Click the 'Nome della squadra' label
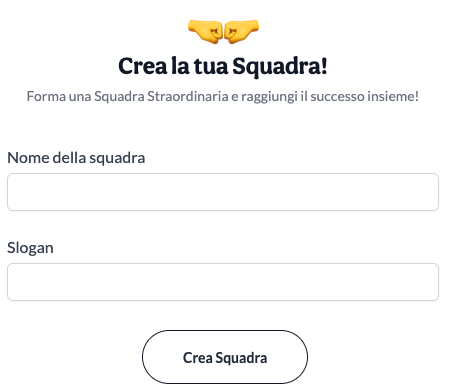Image resolution: width=454 pixels, height=390 pixels. (x=76, y=158)
